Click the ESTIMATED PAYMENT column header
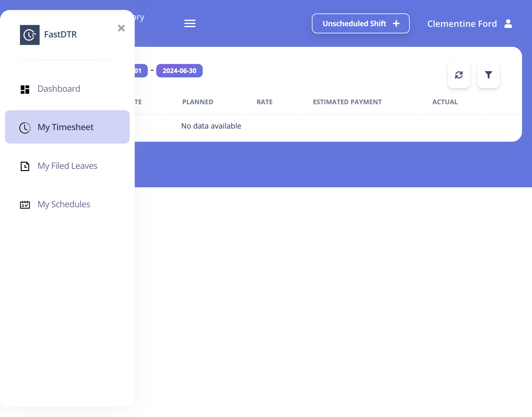The image size is (532, 417). tap(347, 102)
